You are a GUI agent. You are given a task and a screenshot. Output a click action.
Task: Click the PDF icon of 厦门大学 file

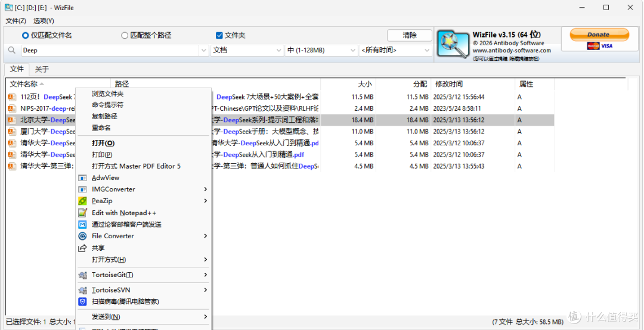coord(13,132)
